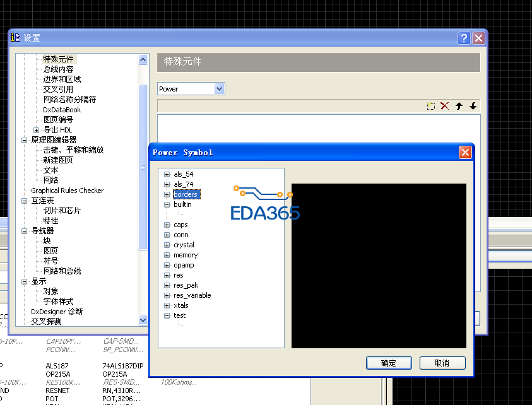
Task: Collapse the 导航器 settings node
Action: click(24, 231)
